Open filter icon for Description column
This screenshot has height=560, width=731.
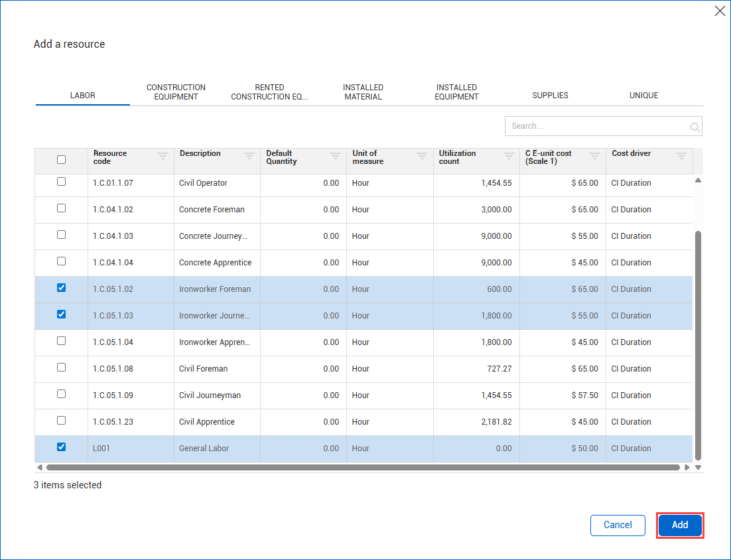pyautogui.click(x=249, y=156)
